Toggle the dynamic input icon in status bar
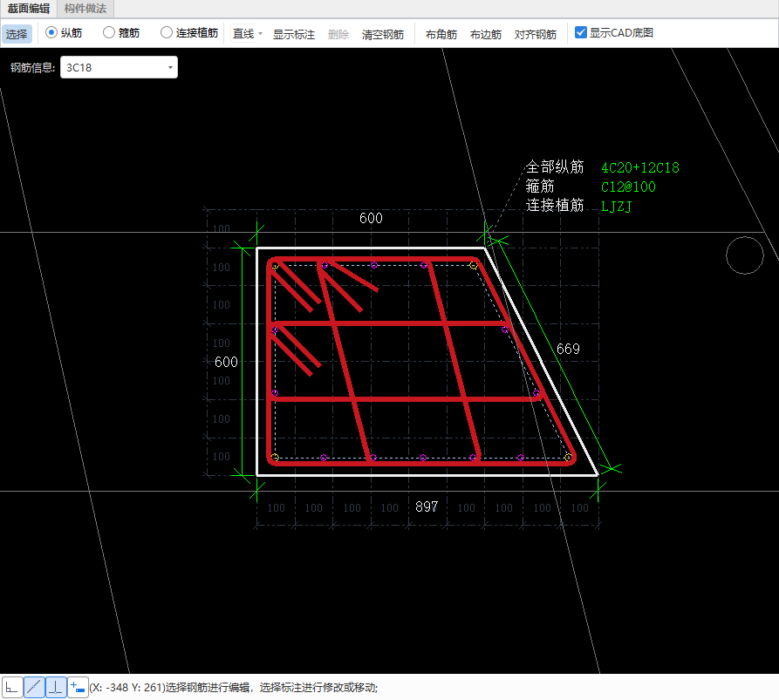779x700 pixels. point(78,688)
